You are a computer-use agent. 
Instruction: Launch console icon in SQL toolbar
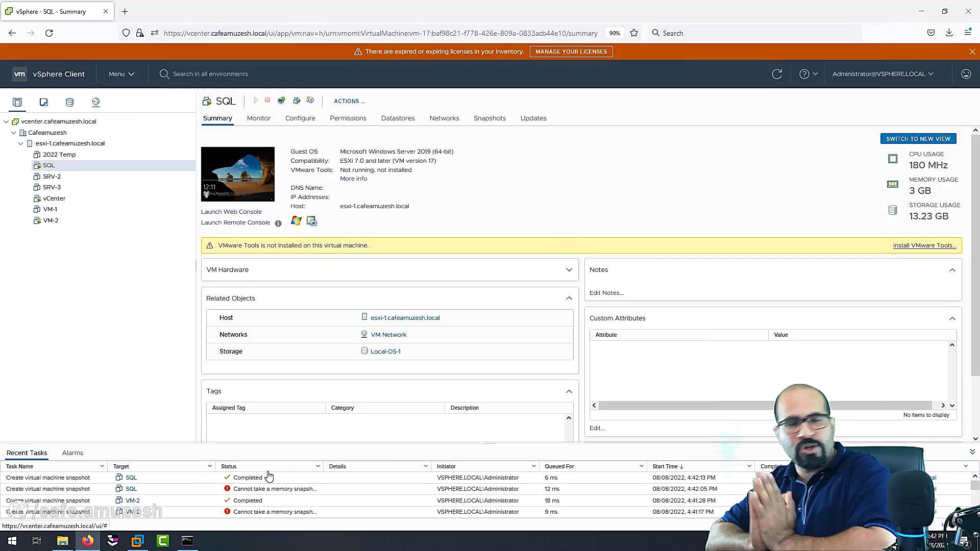point(281,101)
